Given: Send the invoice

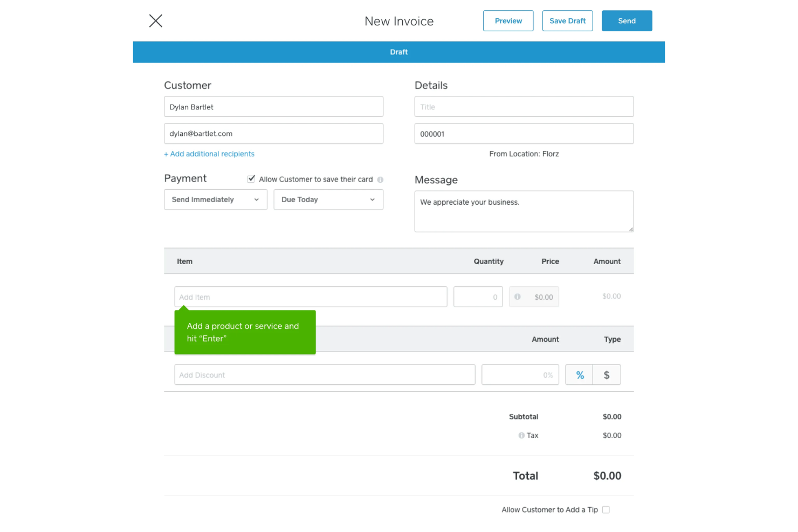Looking at the screenshot, I should click(627, 20).
